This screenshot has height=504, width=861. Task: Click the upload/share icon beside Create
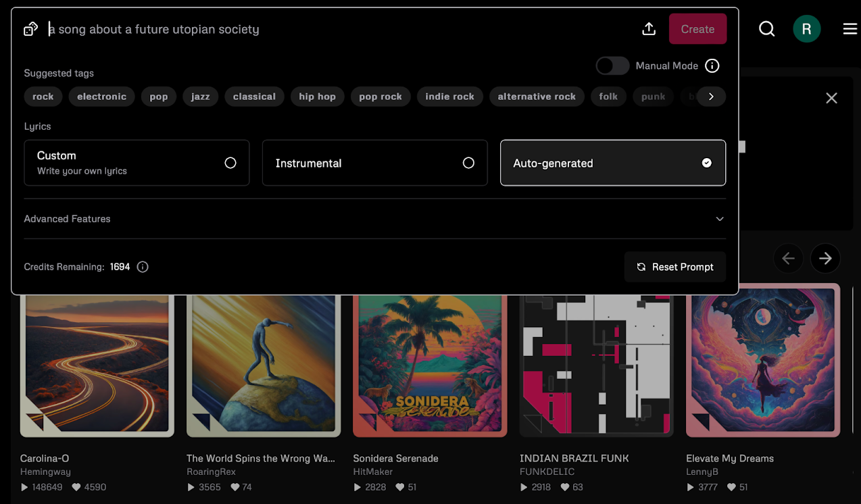pyautogui.click(x=649, y=28)
